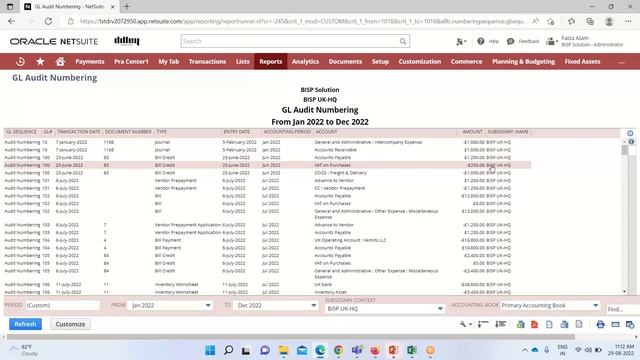640x360 pixels.
Task: Click the horizontal scrollbar below the report
Action: coord(291,337)
